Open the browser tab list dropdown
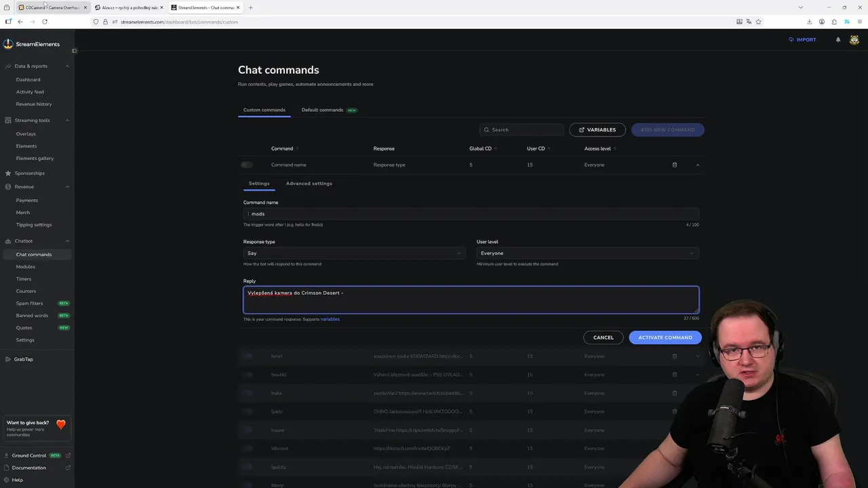 click(x=801, y=7)
